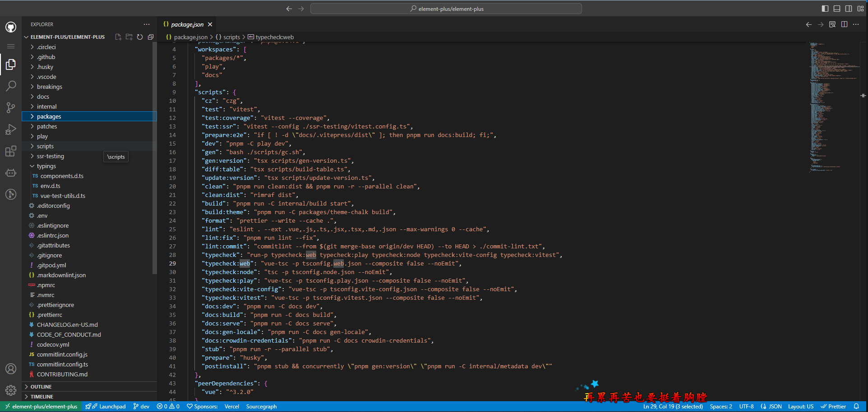
Task: Click the element-plus/element-plus remote indicator
Action: (41, 406)
